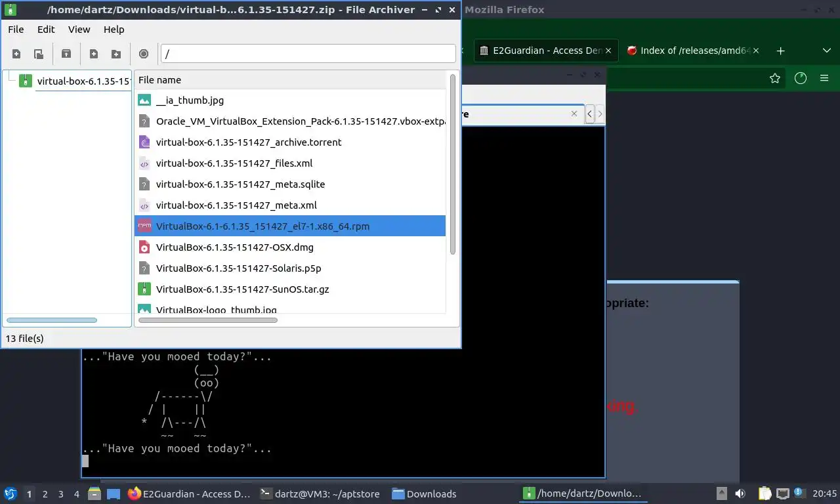
Task: Select virtual-box-6.1.35-151427_files.xml
Action: click(x=290, y=163)
